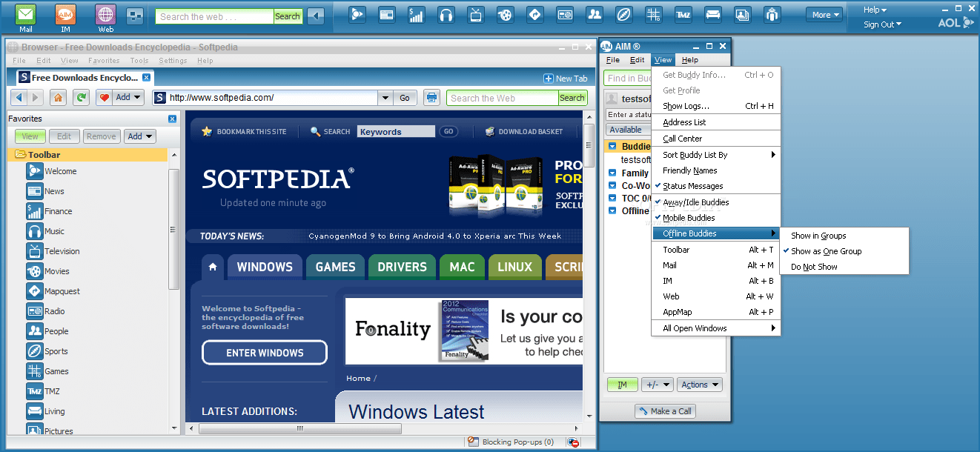
Task: Click the arrow button beside top Search
Action: (x=316, y=16)
